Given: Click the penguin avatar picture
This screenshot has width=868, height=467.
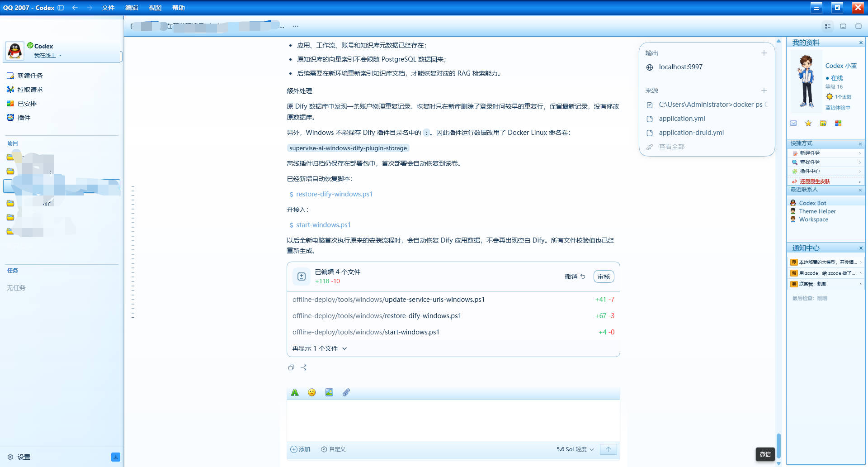Looking at the screenshot, I should [x=15, y=51].
